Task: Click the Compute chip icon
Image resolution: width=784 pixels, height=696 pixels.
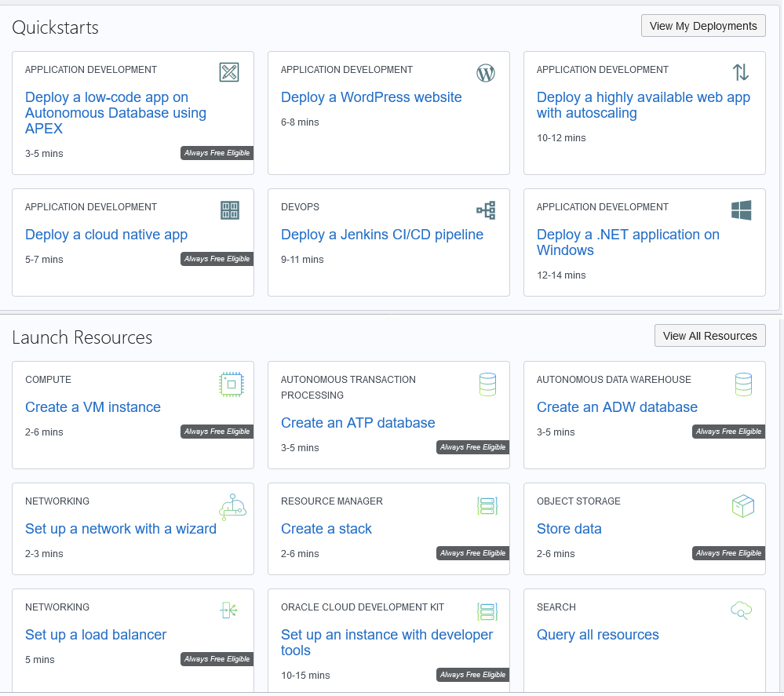Action: tap(231, 384)
